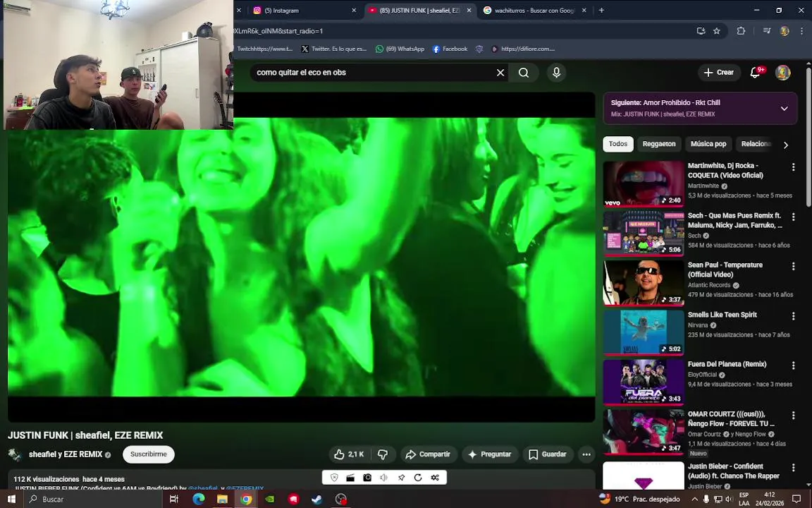This screenshot has height=508, width=812.
Task: Open options for Smells Like Teen Spirit
Action: click(x=793, y=316)
